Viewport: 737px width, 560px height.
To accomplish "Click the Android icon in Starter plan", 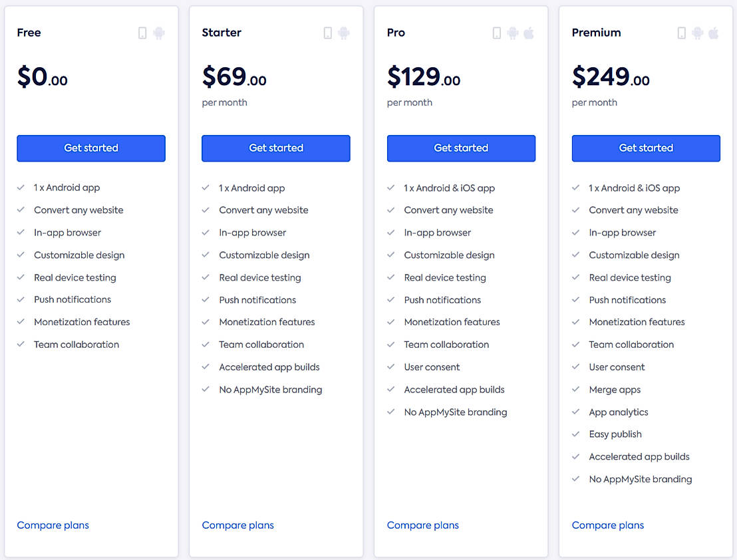I will coord(344,33).
